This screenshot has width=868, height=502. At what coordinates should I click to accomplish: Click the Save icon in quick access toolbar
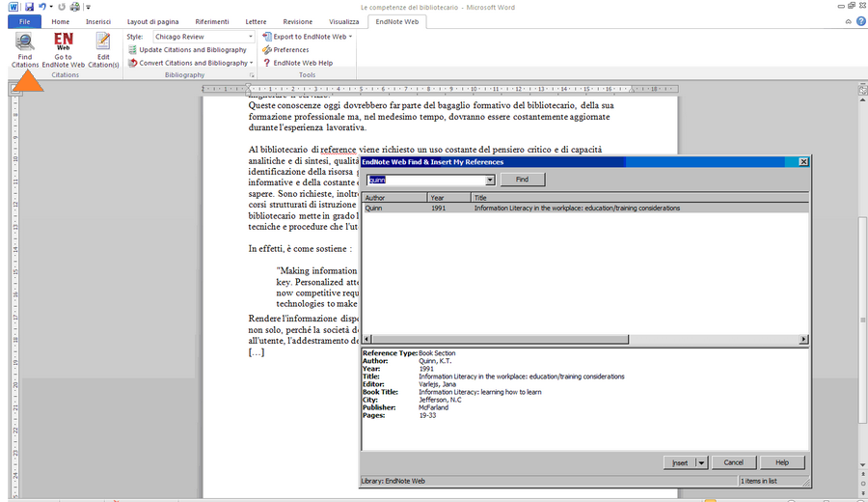[30, 7]
